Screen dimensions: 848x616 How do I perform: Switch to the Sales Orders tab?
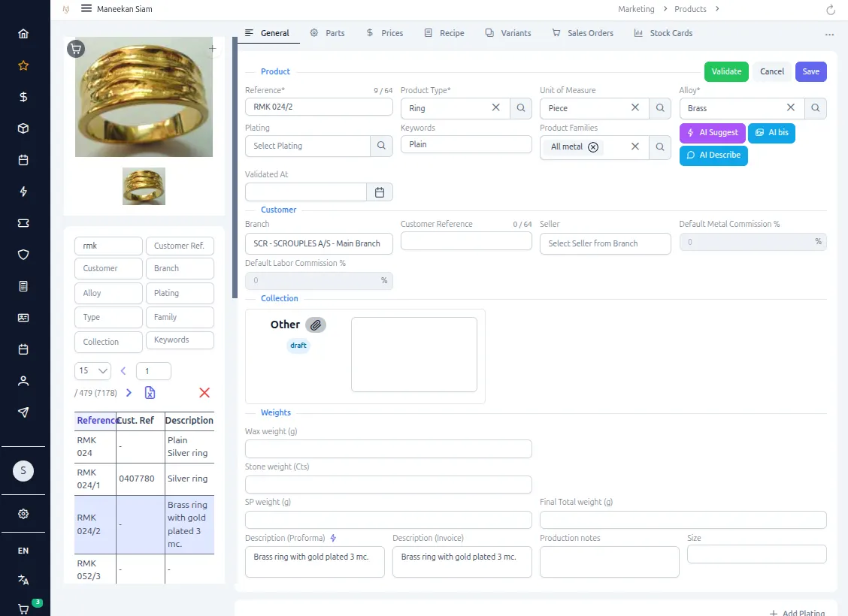(583, 33)
